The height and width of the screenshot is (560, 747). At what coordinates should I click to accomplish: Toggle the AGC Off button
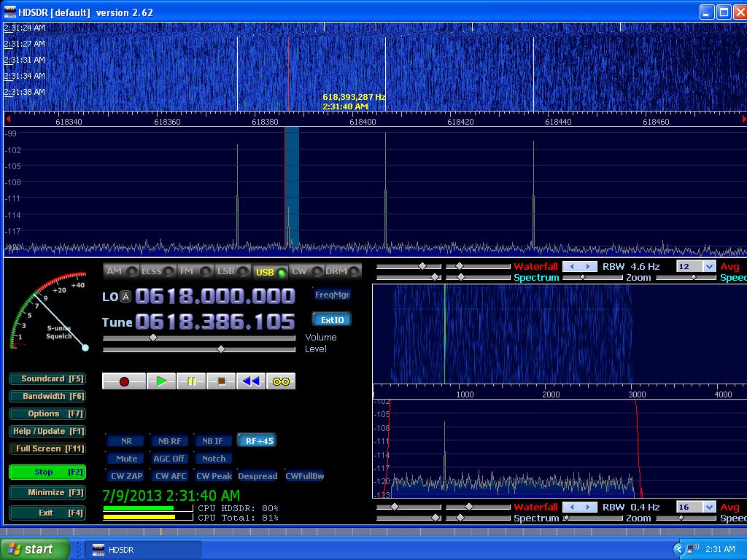tap(169, 459)
